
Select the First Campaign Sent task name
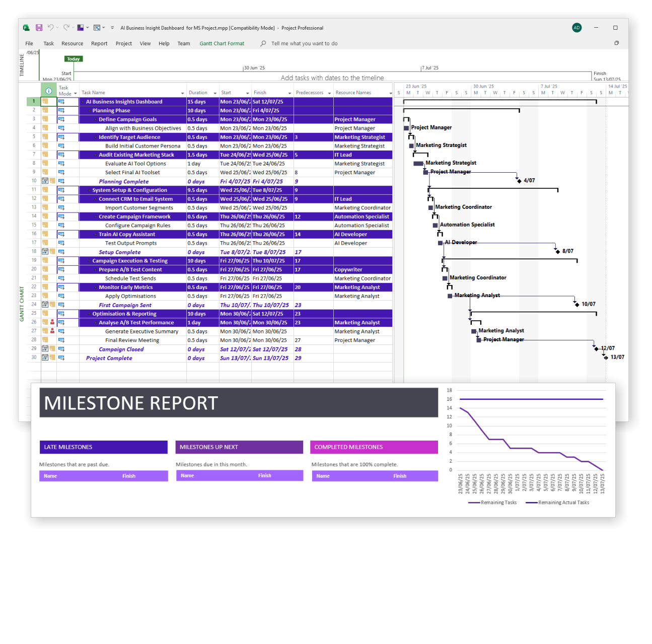click(x=125, y=305)
